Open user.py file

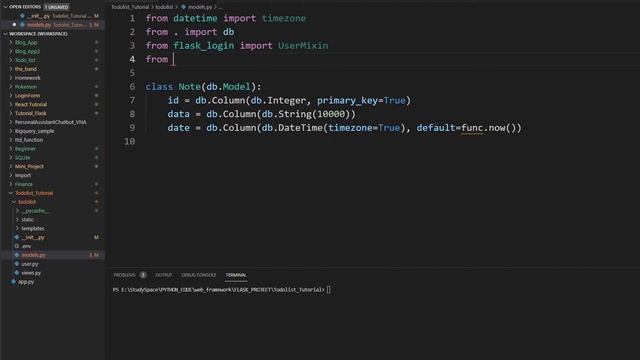(x=30, y=264)
